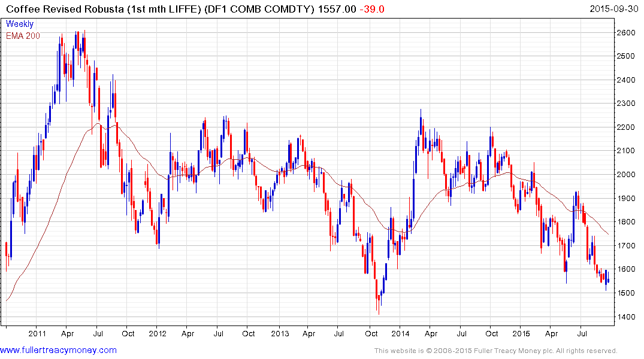Click the 1600 price axis label
644x359 pixels.
(627, 269)
